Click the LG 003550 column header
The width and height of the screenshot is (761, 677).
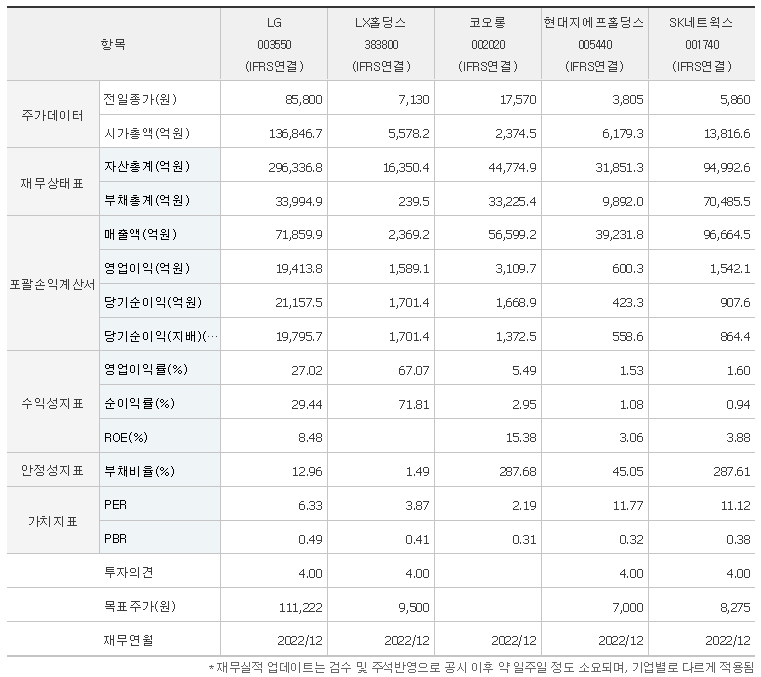coord(274,44)
